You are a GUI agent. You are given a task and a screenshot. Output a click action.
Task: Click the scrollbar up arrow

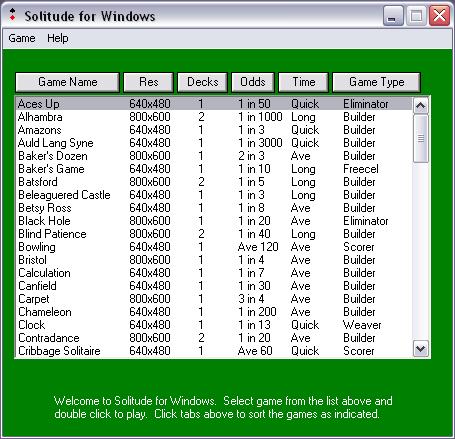421,106
